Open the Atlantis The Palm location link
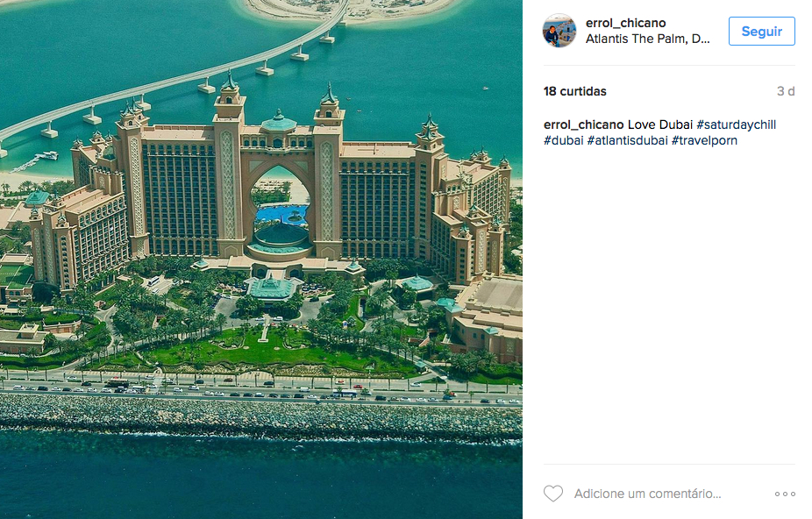812x519 pixels. click(647, 39)
